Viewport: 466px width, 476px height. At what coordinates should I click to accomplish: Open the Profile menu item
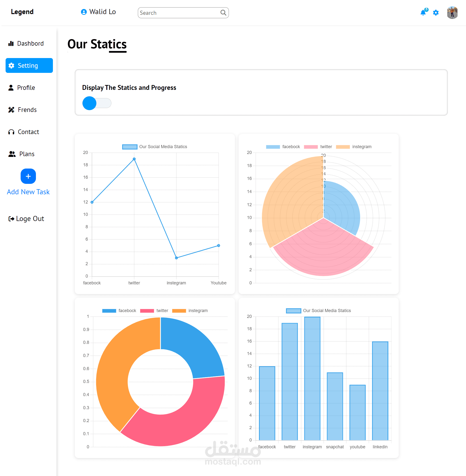[x=26, y=88]
